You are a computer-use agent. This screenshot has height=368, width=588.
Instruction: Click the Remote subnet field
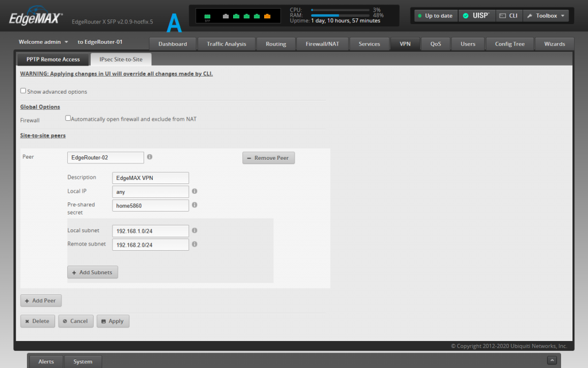[150, 245]
